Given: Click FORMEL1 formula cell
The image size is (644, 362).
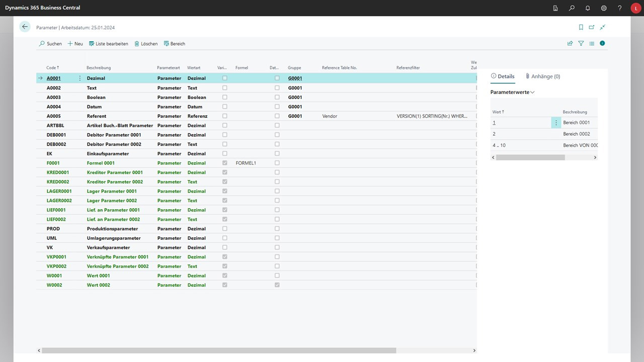Looking at the screenshot, I should pos(246,163).
